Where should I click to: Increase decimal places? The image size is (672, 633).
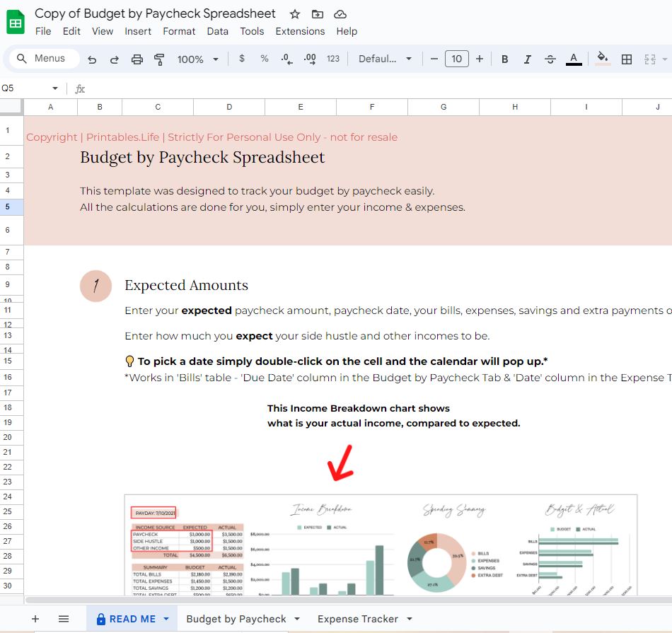pyautogui.click(x=310, y=59)
